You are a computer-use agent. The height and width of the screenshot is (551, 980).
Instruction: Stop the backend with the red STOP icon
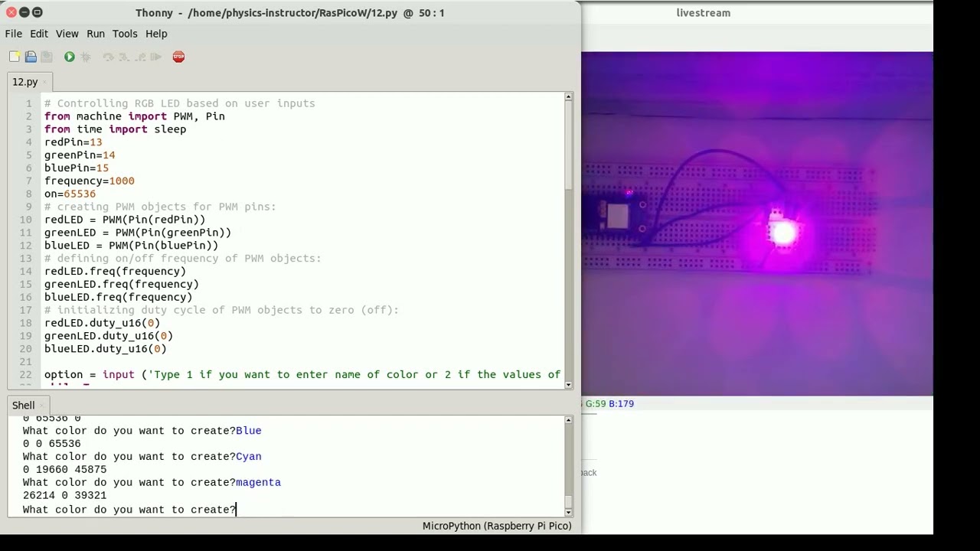[178, 57]
